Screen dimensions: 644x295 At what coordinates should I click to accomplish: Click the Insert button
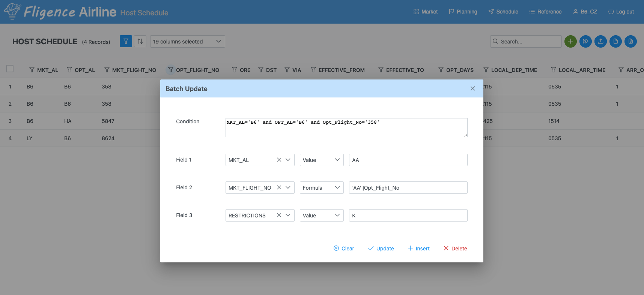coord(418,248)
